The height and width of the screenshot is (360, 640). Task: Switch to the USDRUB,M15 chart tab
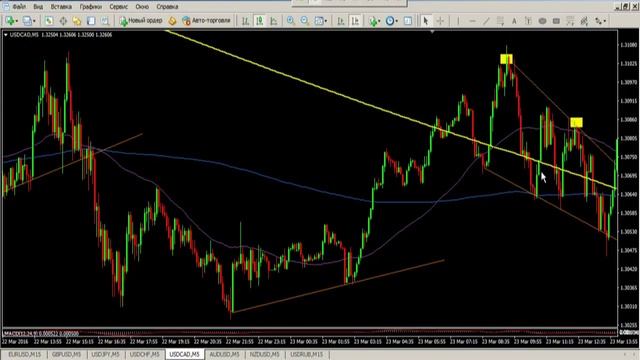(307, 355)
